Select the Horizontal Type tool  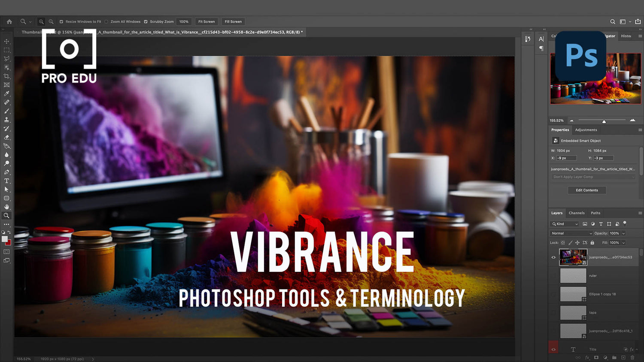point(6,181)
